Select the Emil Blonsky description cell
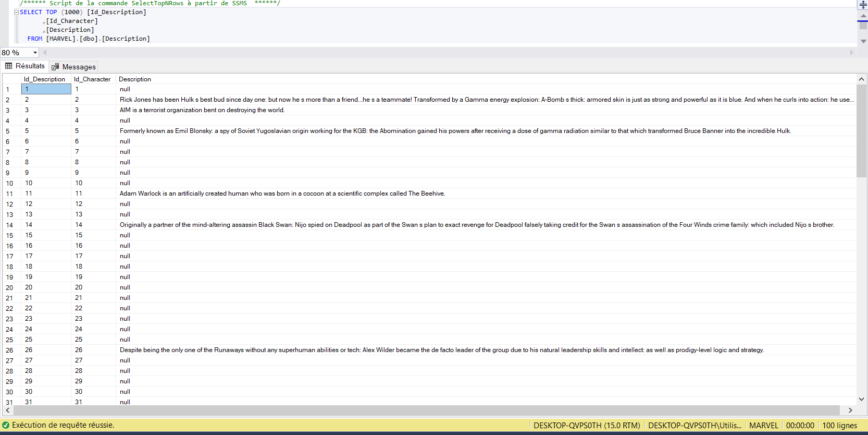Viewport: 868px width, 435px height. (486, 131)
